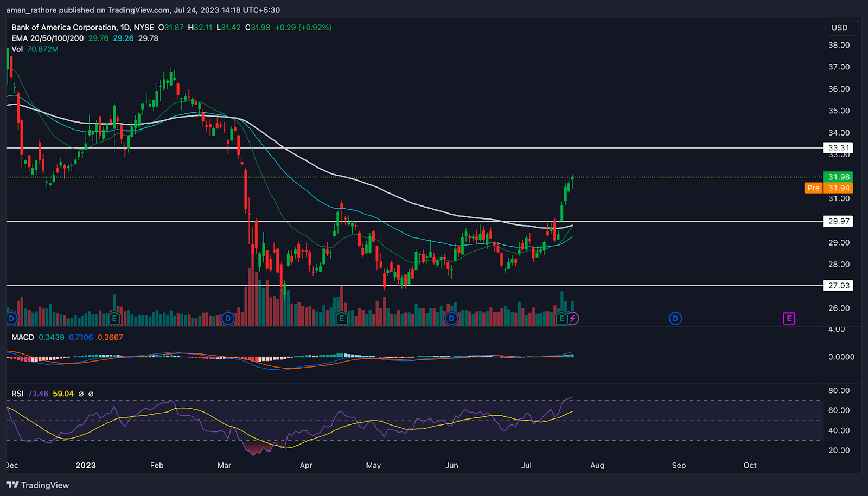Viewport: 868px width, 496px height.
Task: Click the Oct label on time axis
Action: (750, 465)
